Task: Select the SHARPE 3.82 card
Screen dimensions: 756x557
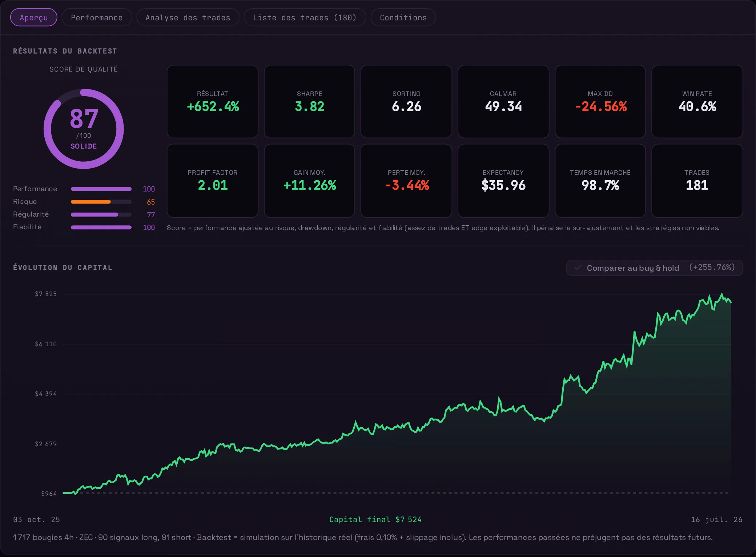Action: tap(309, 102)
